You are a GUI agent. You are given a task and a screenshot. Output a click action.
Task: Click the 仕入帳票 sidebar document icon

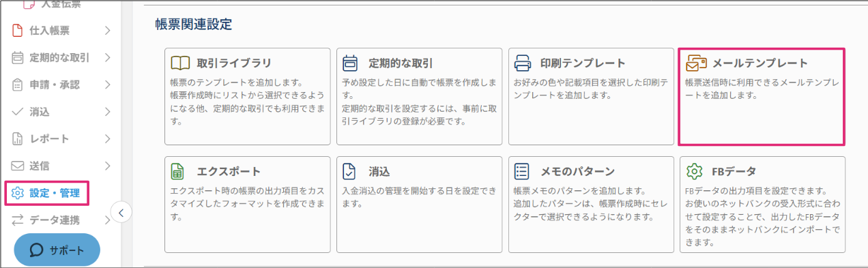point(18,30)
